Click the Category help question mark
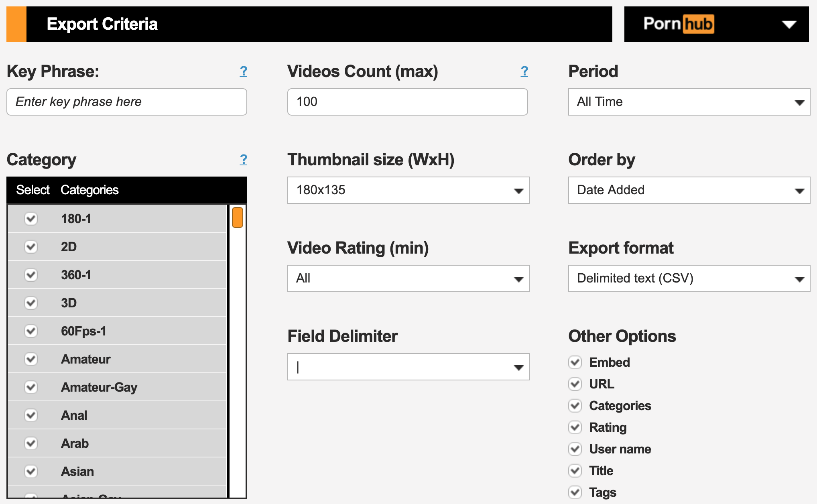The height and width of the screenshot is (504, 817). [243, 160]
